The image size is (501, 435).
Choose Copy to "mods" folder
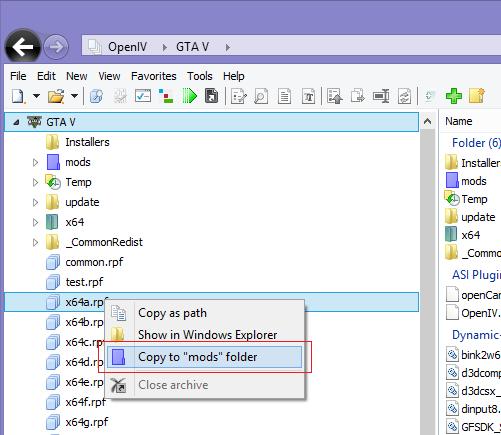(204, 357)
